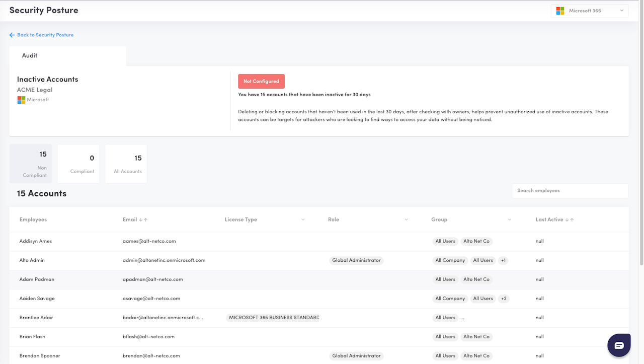Select the Compliant filter card

click(78, 164)
